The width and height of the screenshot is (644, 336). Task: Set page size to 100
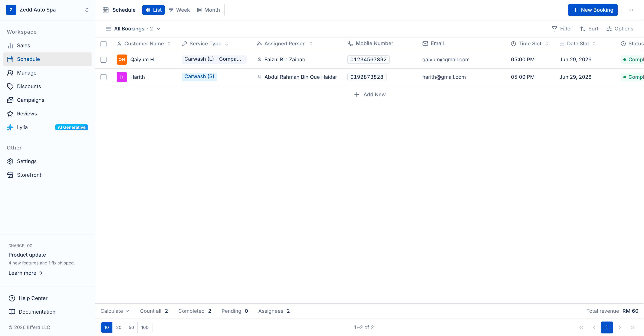145,327
